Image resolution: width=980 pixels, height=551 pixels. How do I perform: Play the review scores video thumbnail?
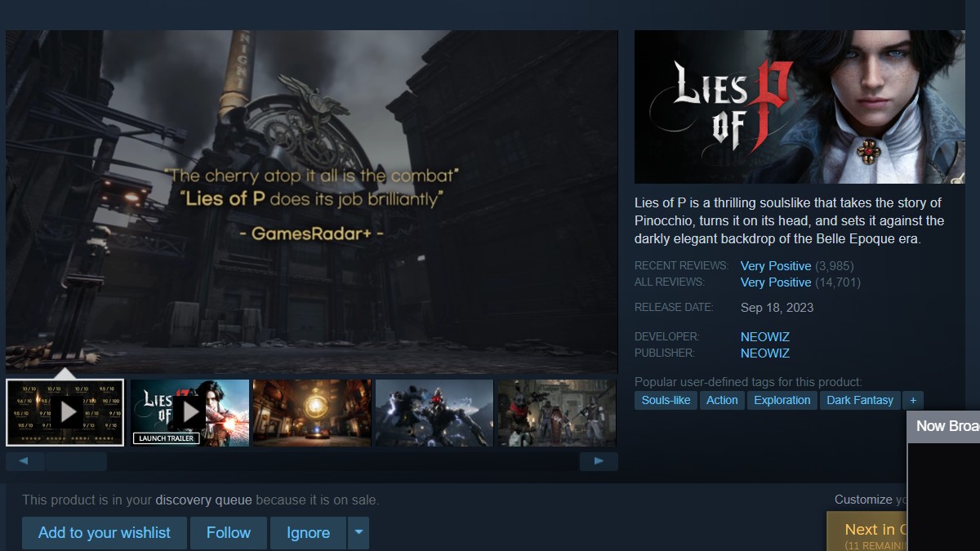pyautogui.click(x=65, y=412)
